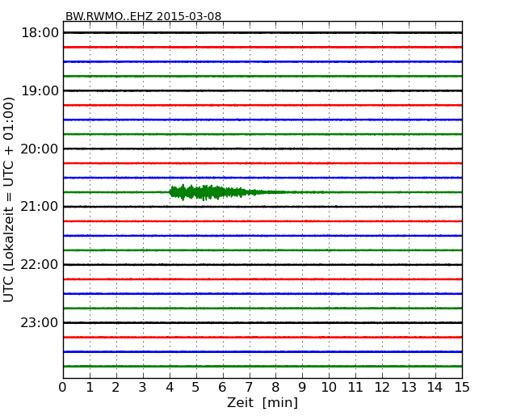525x420 pixels.
Task: Click x-axis tick label 4
Action: pyautogui.click(x=170, y=388)
